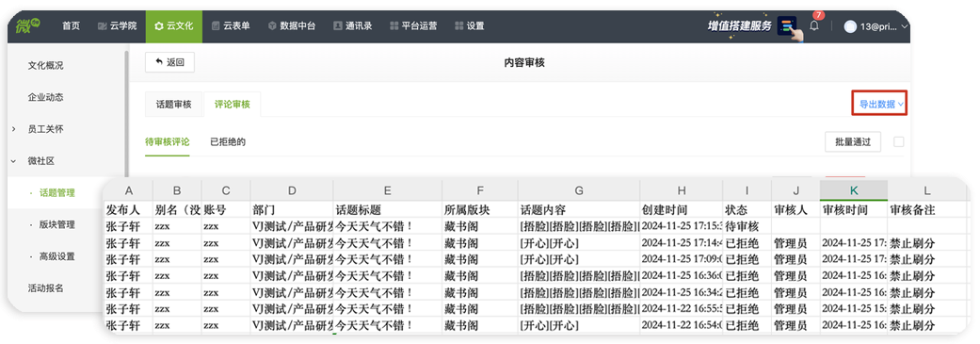Click the 待审核 status cell
The image size is (980, 344).
point(747,226)
